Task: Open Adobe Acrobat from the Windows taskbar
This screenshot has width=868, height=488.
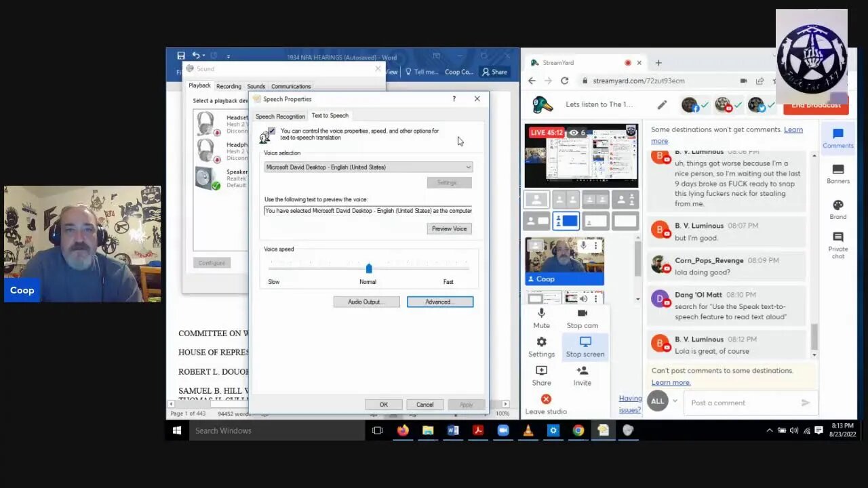Action: point(478,430)
